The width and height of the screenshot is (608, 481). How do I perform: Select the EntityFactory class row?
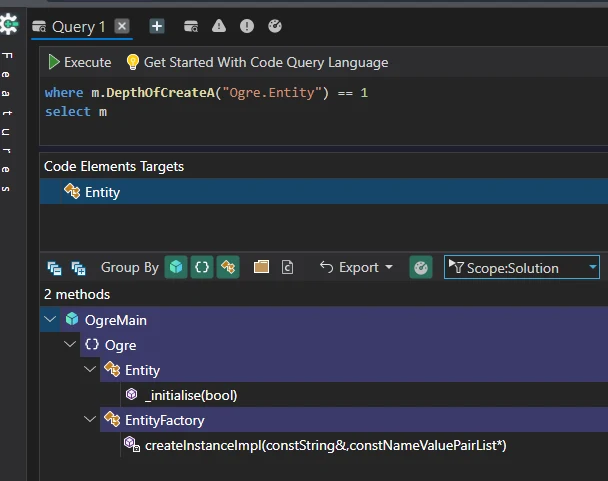tap(354, 419)
